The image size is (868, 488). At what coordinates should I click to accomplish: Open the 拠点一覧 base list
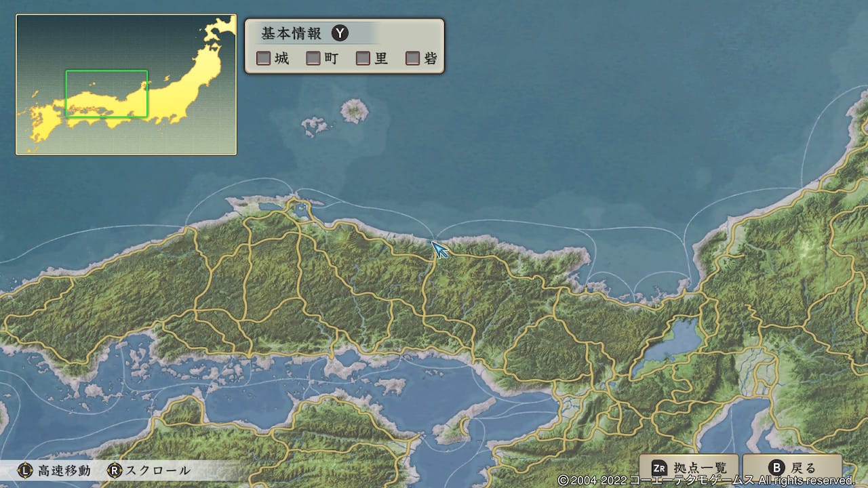tap(699, 468)
